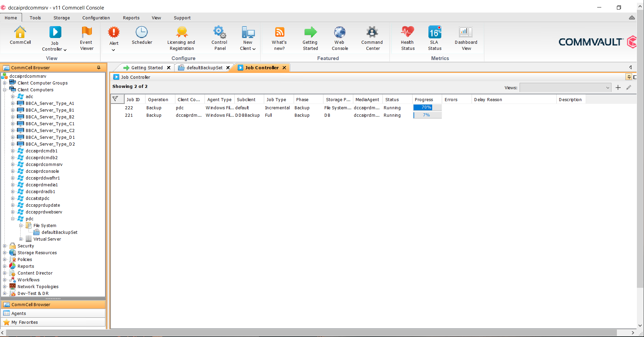Select the Content Director tree item
The image size is (644, 337).
[35, 273]
